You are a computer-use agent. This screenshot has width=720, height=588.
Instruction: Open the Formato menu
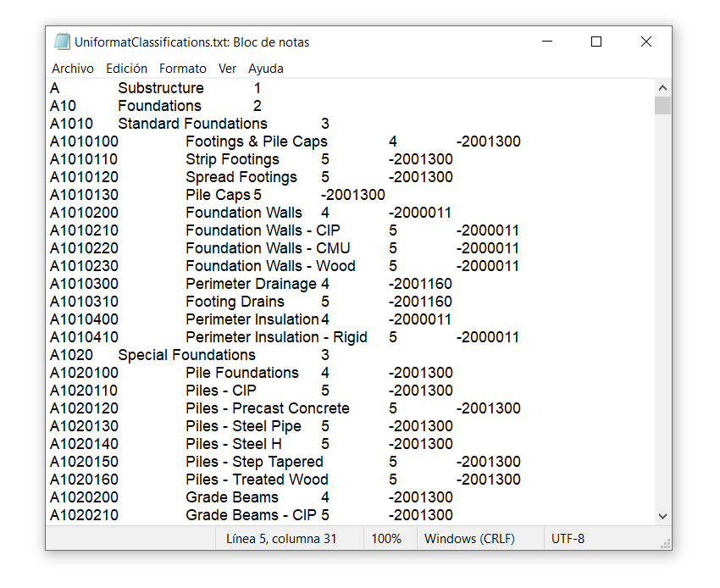(182, 69)
